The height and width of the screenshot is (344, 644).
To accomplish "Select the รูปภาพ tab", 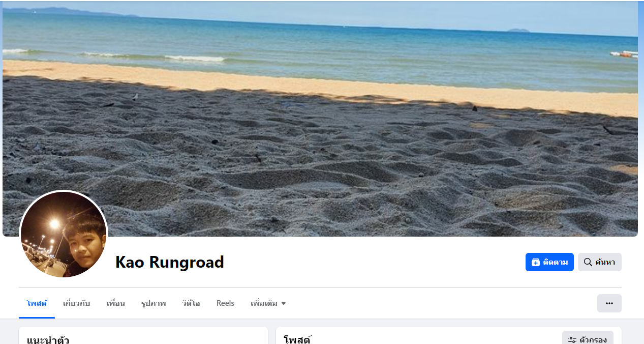I will [154, 303].
